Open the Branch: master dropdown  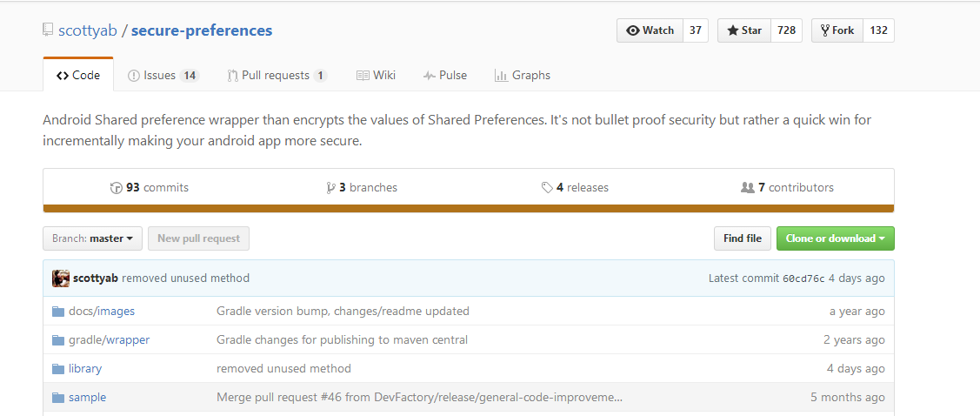click(x=92, y=238)
